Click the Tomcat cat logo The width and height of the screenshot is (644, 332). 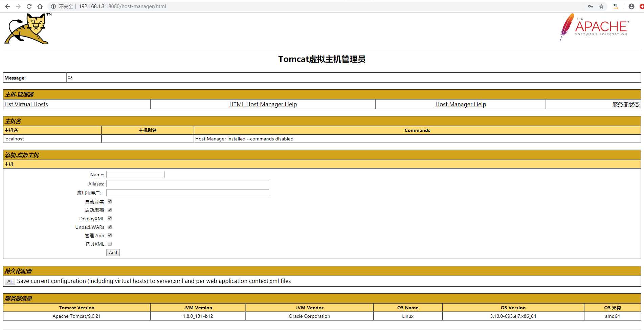coord(27,29)
